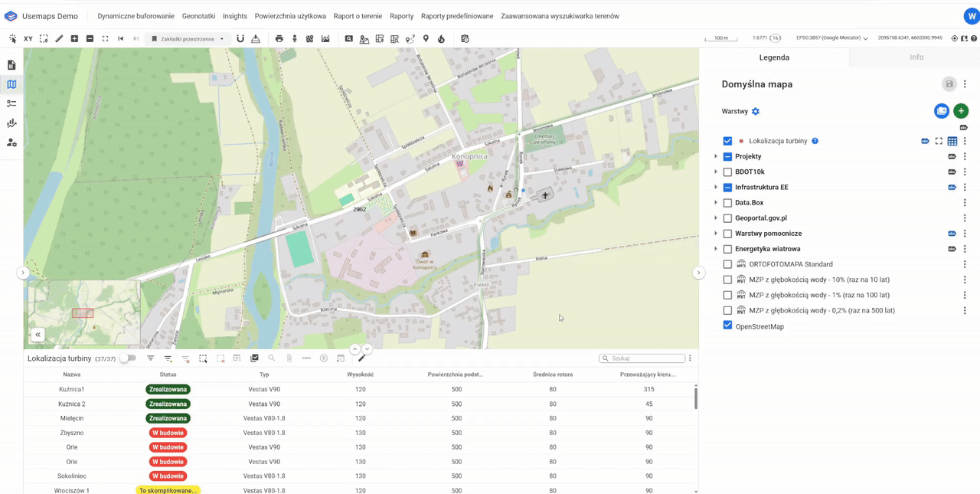Click the print map icon

pyautogui.click(x=279, y=38)
